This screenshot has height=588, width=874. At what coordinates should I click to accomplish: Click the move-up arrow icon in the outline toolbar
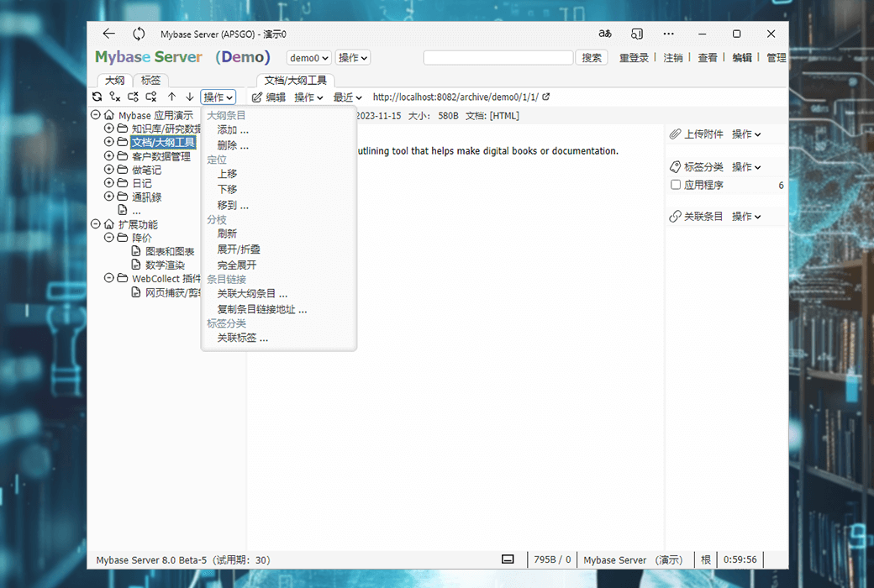click(x=172, y=97)
